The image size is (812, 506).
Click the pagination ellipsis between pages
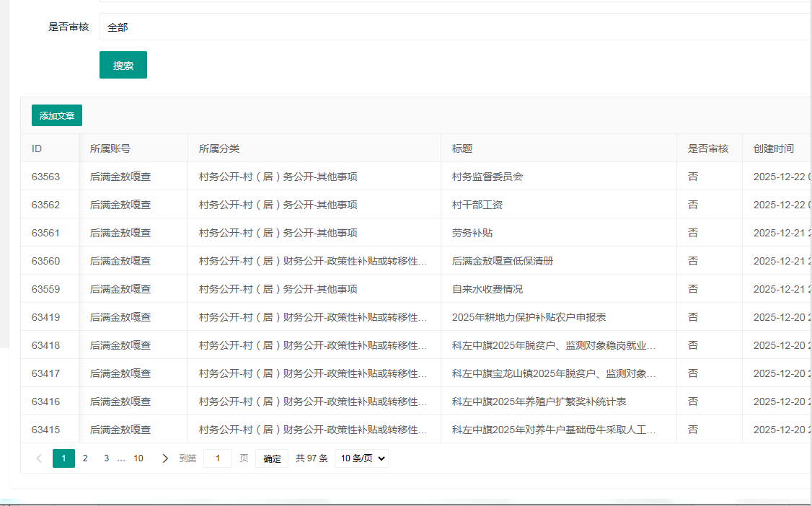pos(121,458)
